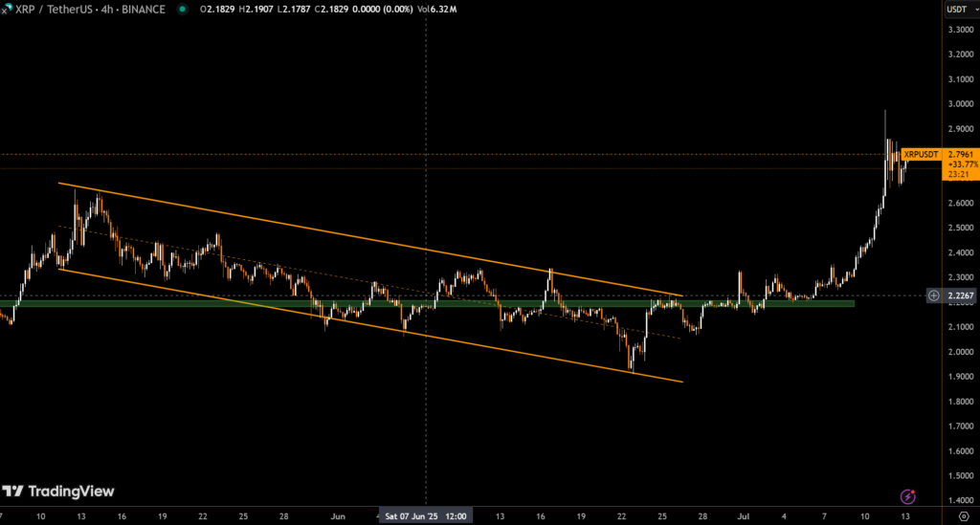Click the Sat 07 Jun '25 date label
This screenshot has width=980, height=525.
coord(425,516)
